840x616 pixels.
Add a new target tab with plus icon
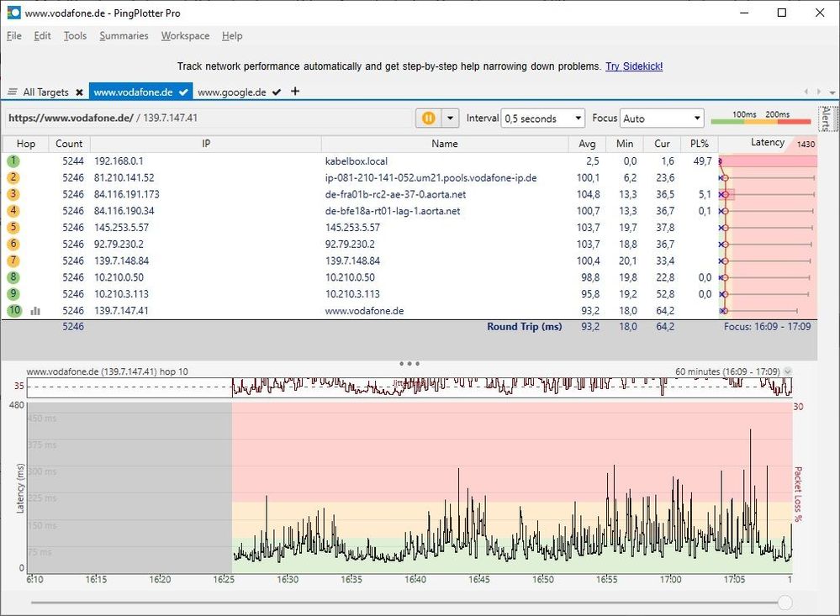point(295,91)
